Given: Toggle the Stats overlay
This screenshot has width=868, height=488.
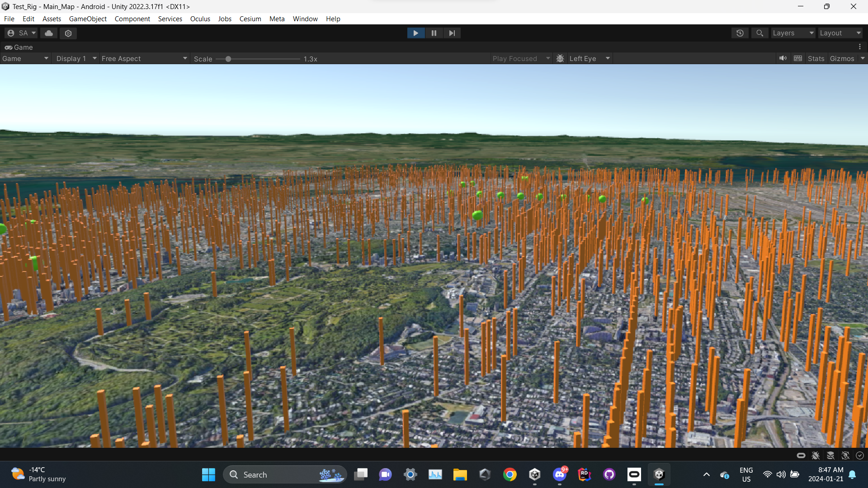Looking at the screenshot, I should pos(816,59).
